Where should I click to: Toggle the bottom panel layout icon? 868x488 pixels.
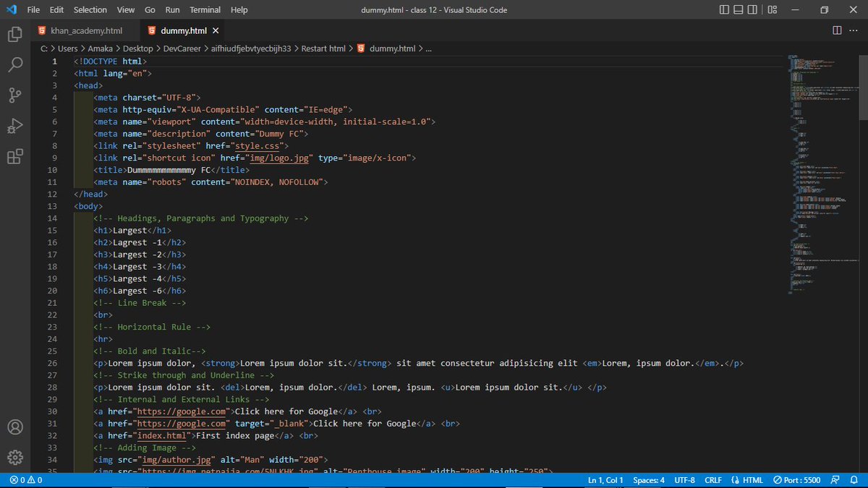point(739,10)
